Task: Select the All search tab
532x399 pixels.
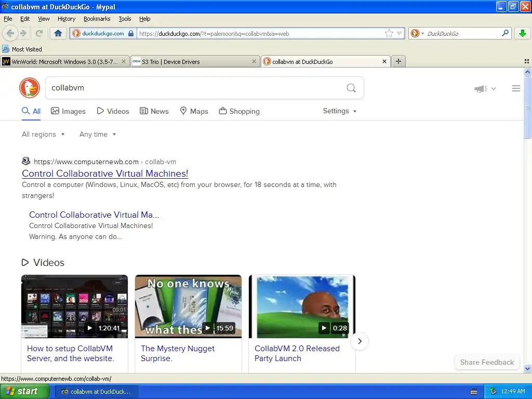Action: point(31,111)
